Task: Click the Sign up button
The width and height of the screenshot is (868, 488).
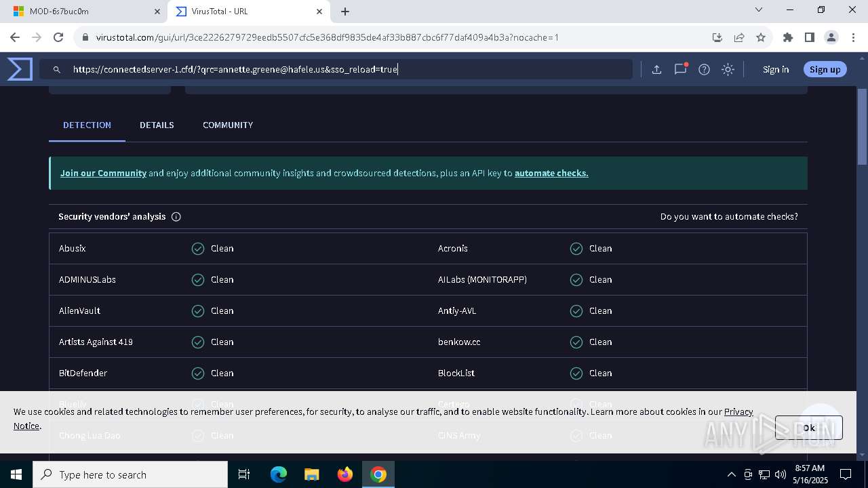Action: point(825,69)
